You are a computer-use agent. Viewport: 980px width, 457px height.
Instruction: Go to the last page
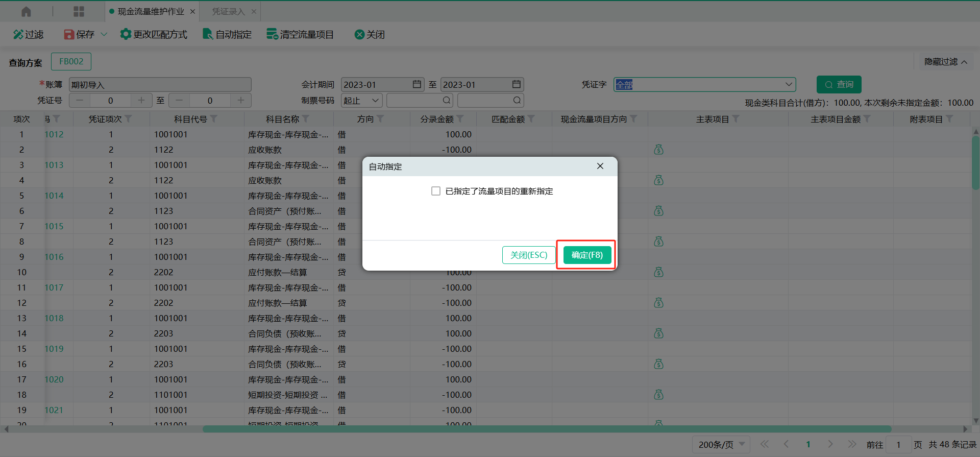tap(852, 444)
